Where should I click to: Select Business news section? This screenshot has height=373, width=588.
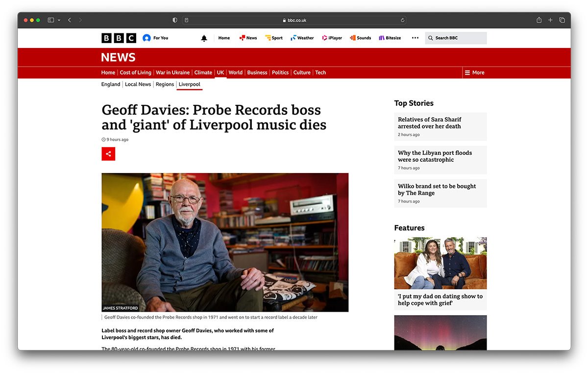[x=257, y=73]
